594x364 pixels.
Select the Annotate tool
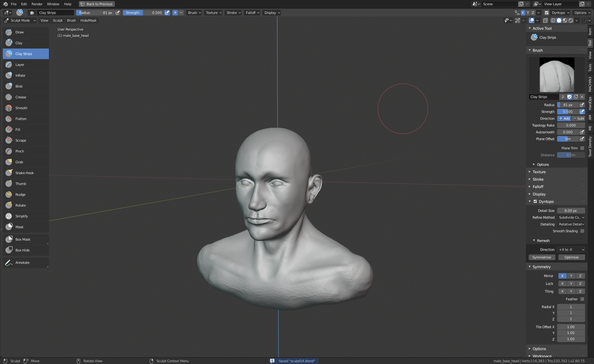coord(23,263)
